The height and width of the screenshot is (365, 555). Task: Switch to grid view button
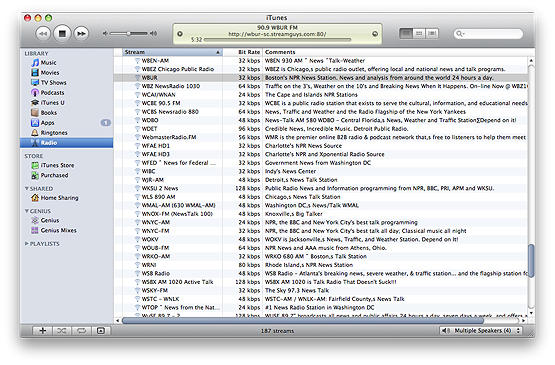click(419, 33)
